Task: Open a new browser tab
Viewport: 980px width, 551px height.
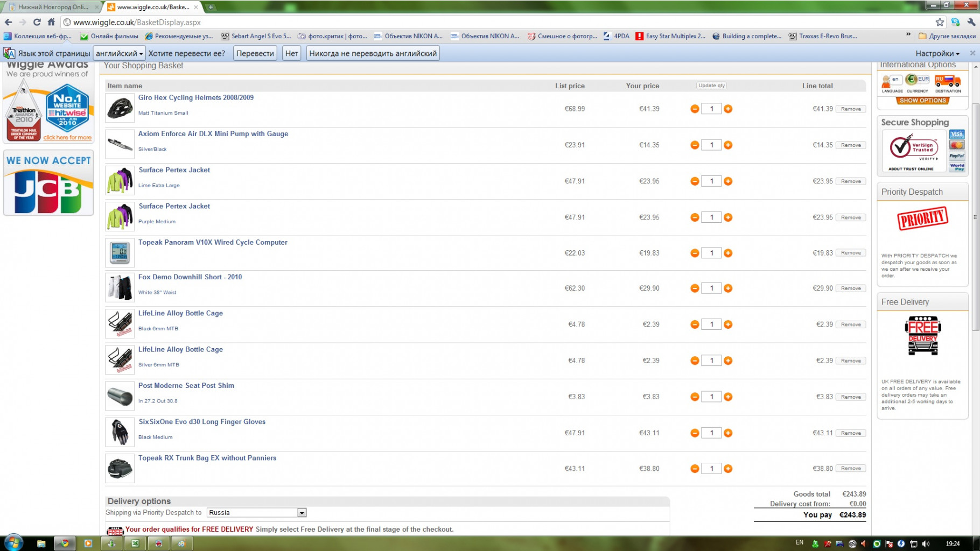Action: (211, 7)
